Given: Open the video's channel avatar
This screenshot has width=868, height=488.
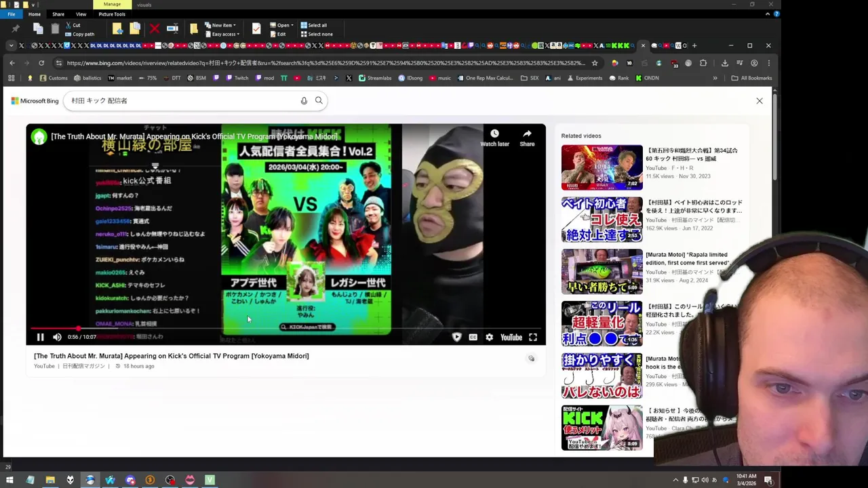Looking at the screenshot, I should 39,137.
